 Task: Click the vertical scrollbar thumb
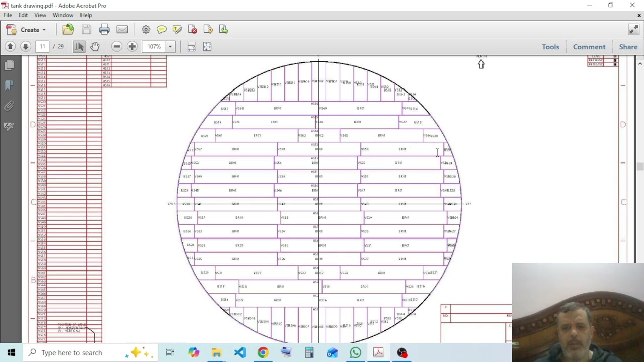[640, 167]
